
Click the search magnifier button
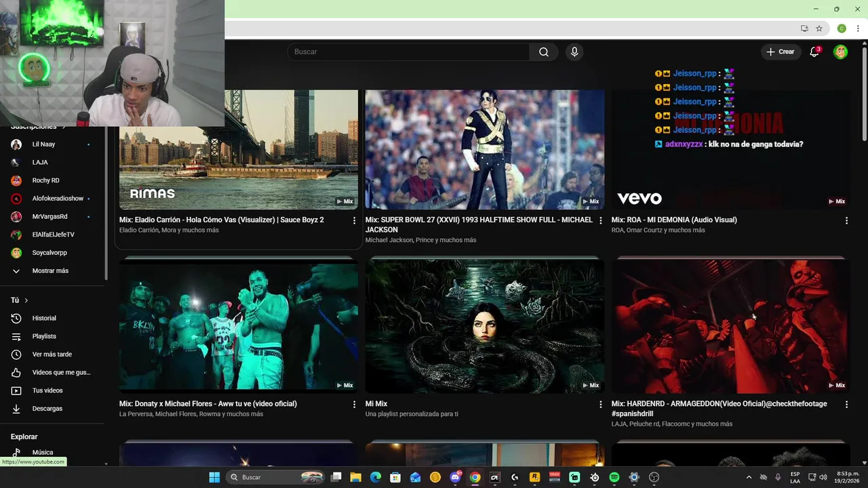click(544, 52)
